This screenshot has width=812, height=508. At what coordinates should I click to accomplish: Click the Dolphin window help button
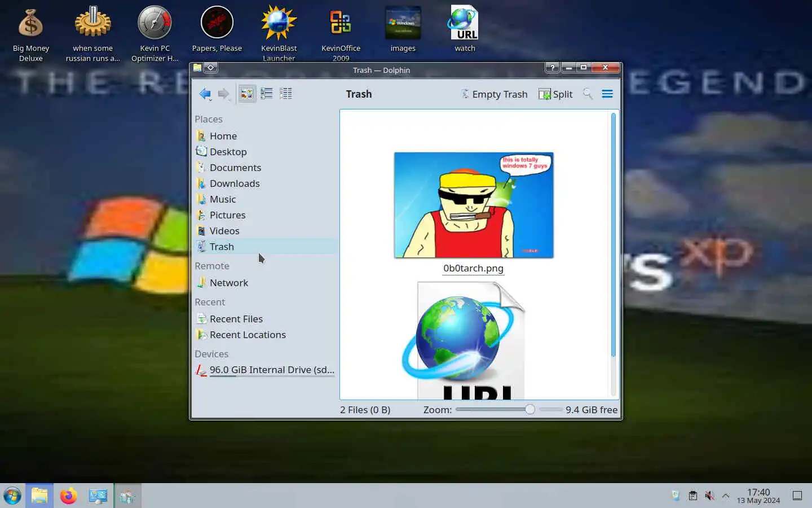pos(553,68)
